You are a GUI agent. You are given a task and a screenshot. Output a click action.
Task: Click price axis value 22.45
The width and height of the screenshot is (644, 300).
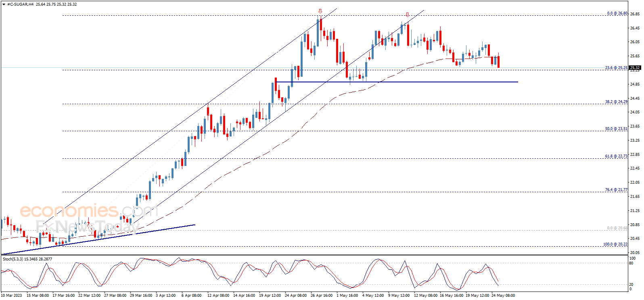pos(635,168)
